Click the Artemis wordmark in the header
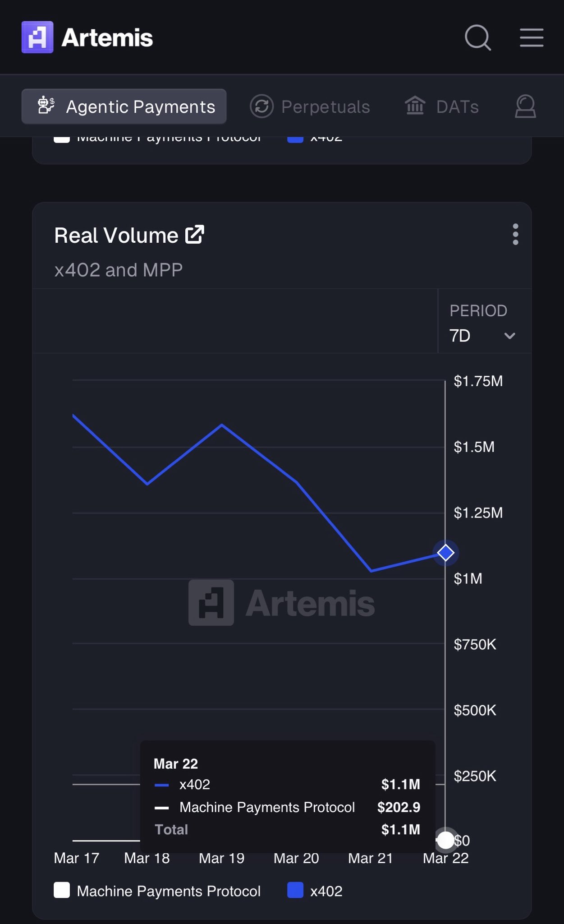564x924 pixels. tap(107, 37)
